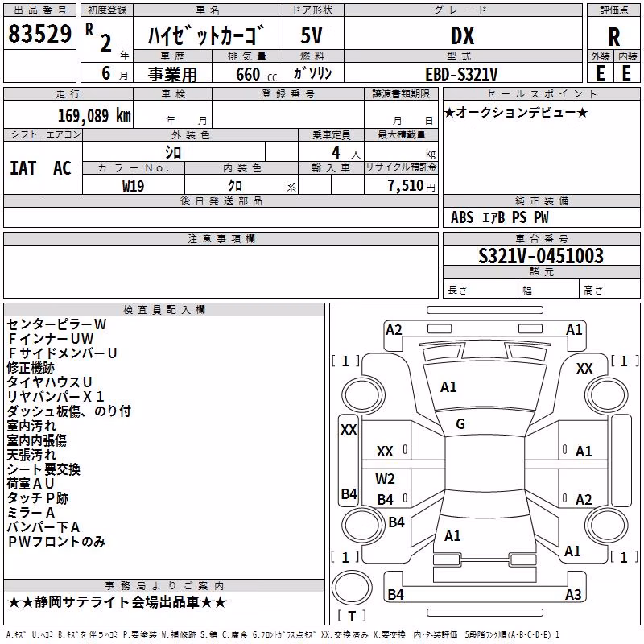
Task: Select the damage code legend line
Action: pos(283,635)
